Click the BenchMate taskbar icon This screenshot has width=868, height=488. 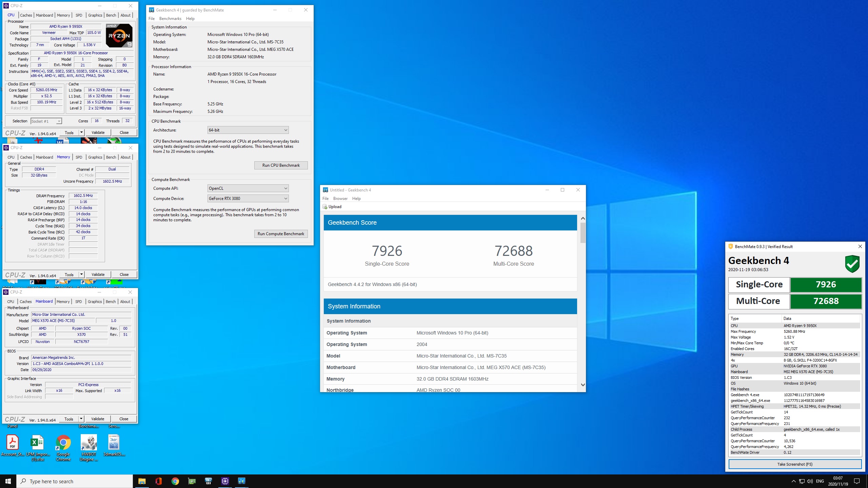pyautogui.click(x=208, y=481)
